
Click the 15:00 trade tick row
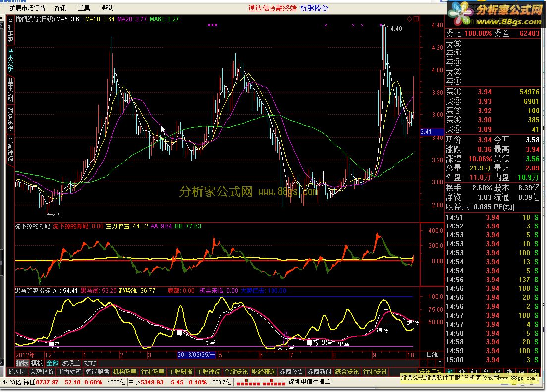(492, 360)
